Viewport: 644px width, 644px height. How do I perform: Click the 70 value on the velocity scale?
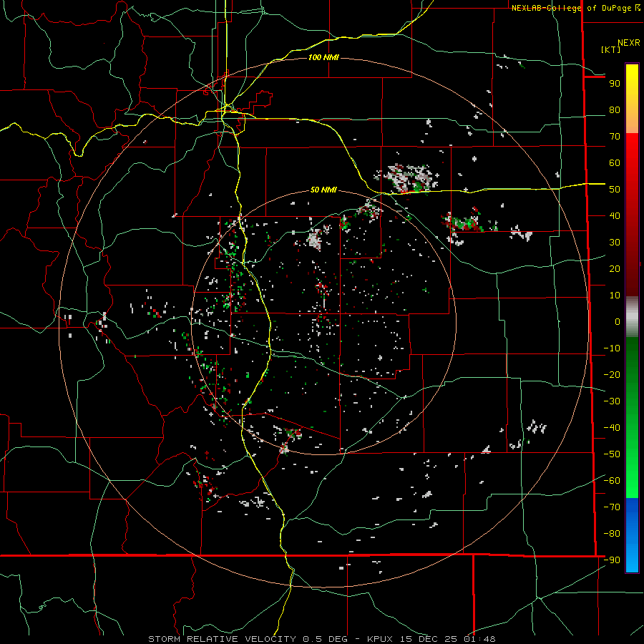[615, 137]
